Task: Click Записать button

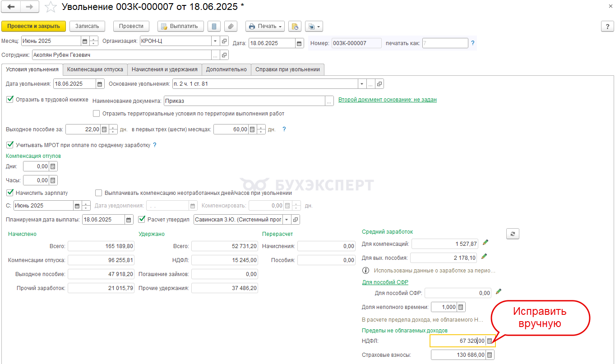Action: point(87,26)
